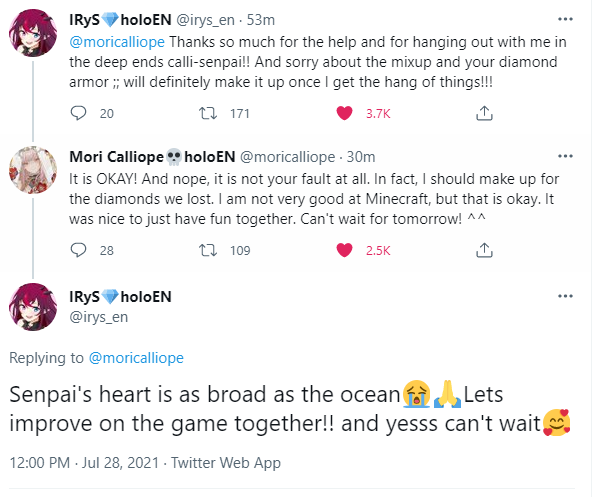This screenshot has height=497, width=599.
Task: Open the @moricalliope mention in the first tweet
Action: 117,42
